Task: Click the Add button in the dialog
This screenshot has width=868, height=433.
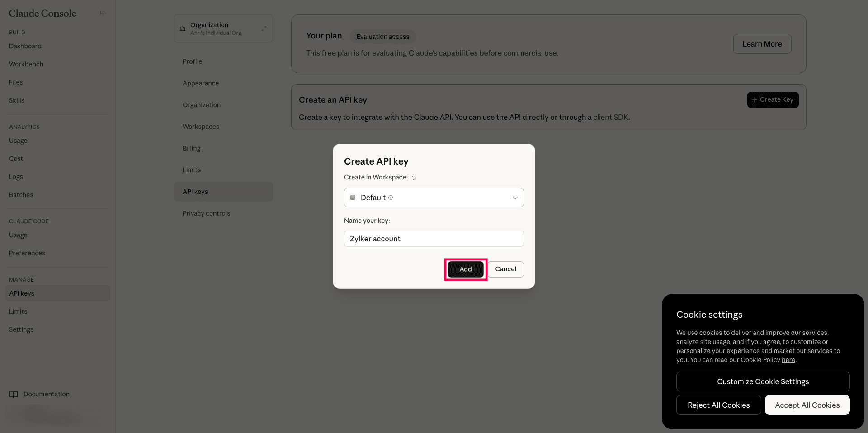Action: tap(466, 269)
